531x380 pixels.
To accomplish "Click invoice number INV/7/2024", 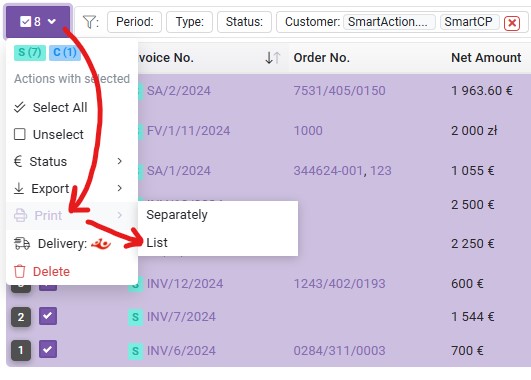I will [181, 317].
